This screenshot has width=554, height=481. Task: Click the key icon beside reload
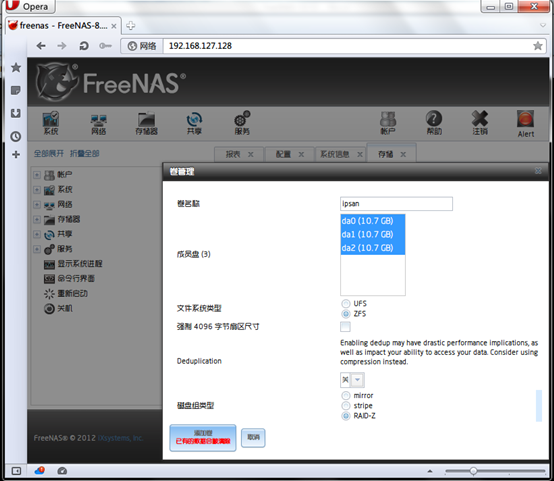click(105, 46)
